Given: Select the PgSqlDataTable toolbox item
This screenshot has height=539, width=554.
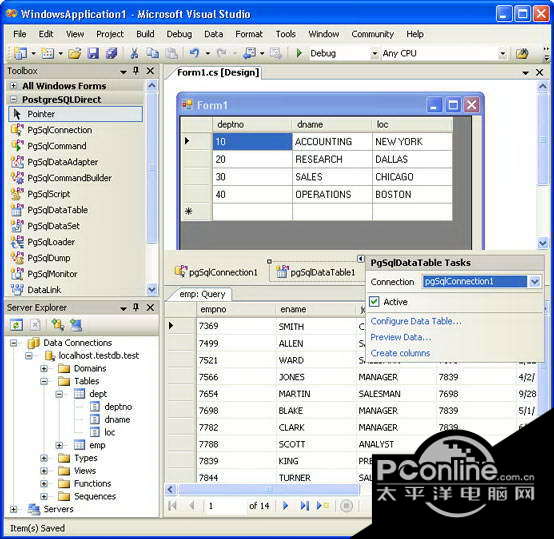Looking at the screenshot, I should click(x=57, y=210).
